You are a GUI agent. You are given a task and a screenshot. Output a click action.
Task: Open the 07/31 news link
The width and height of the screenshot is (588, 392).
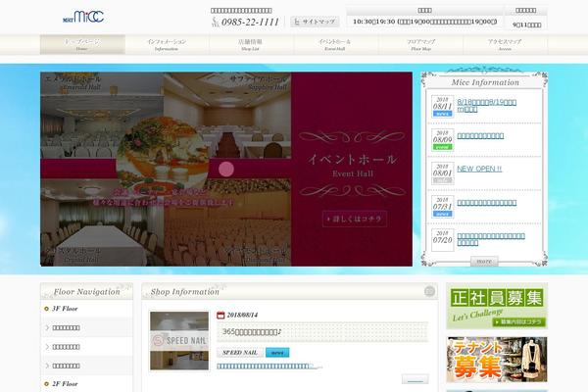pos(487,203)
